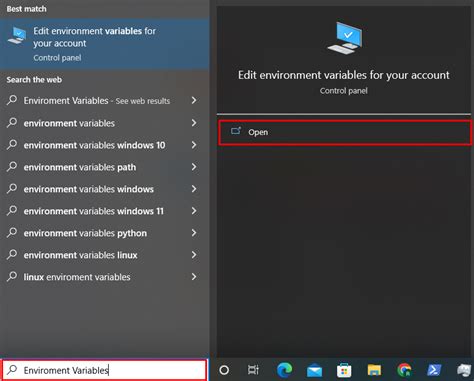
Task: Launch Google Chrome from the taskbar
Action: (404, 370)
